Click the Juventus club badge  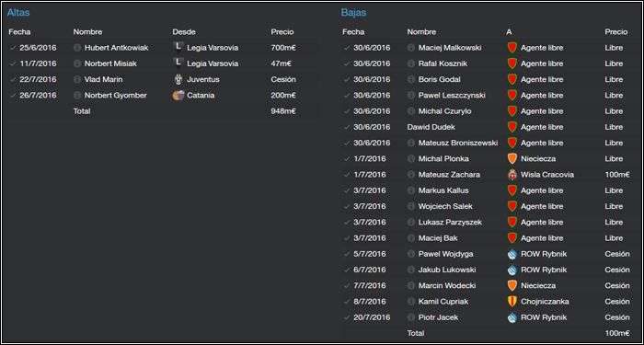(x=178, y=79)
